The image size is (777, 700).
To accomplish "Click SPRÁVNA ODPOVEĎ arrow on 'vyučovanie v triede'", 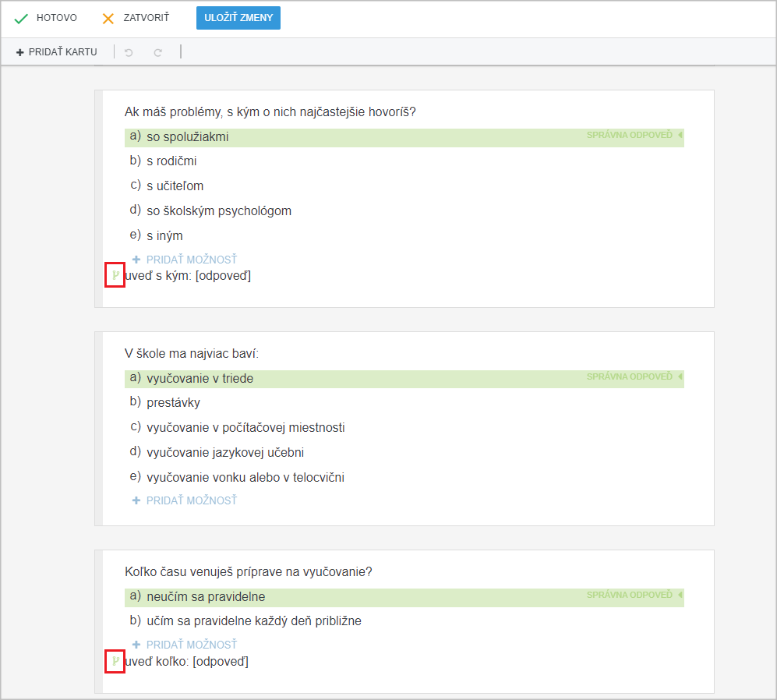I will point(680,377).
